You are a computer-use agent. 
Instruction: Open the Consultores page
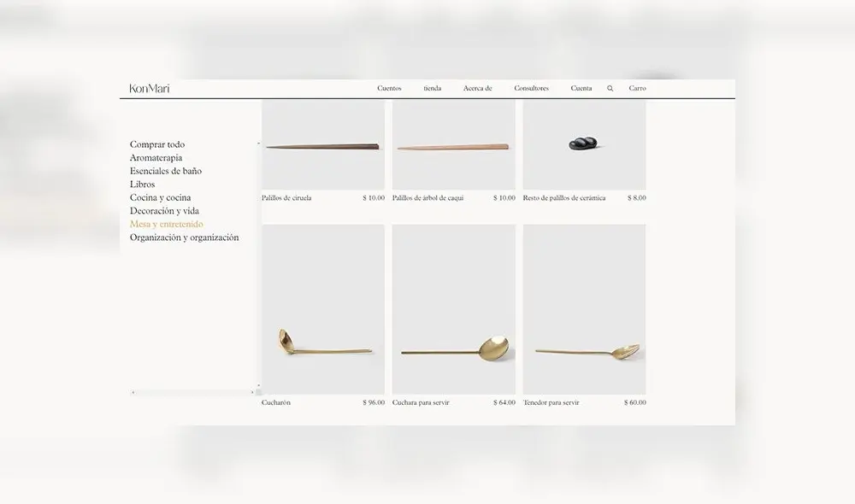click(x=531, y=89)
